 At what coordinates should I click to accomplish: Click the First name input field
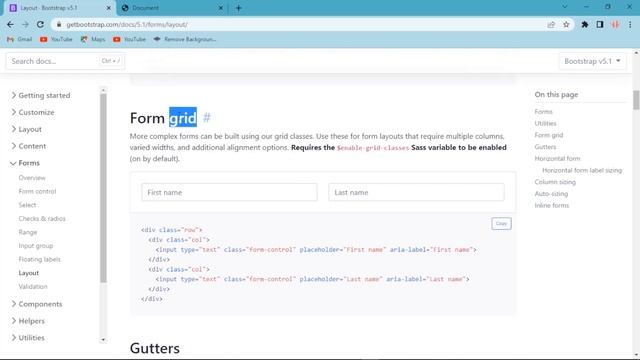(229, 192)
